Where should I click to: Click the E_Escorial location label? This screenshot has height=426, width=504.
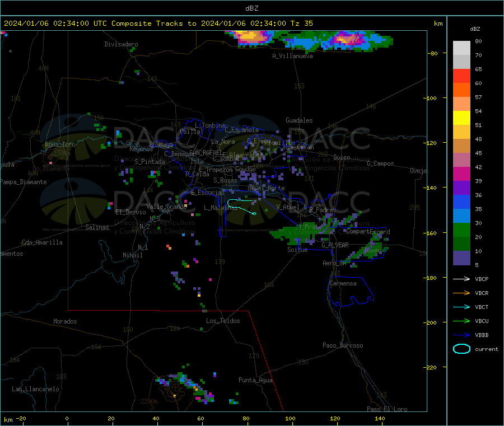point(208,193)
